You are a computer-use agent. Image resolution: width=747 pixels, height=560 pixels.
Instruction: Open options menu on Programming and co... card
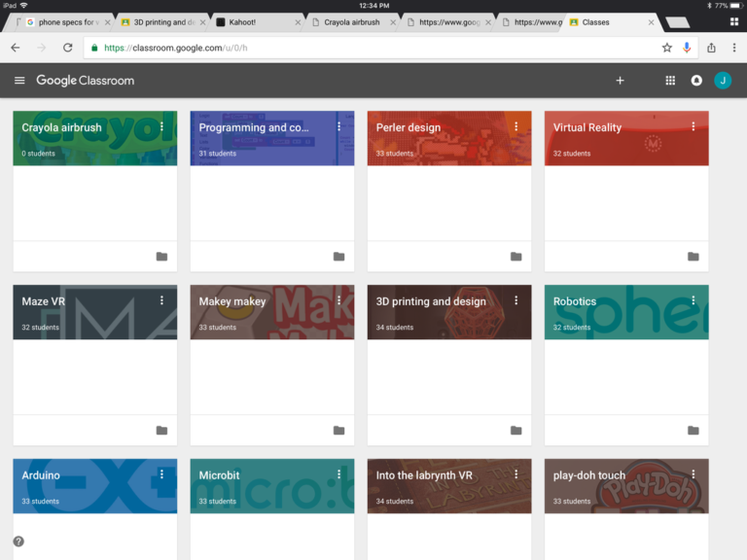[339, 126]
